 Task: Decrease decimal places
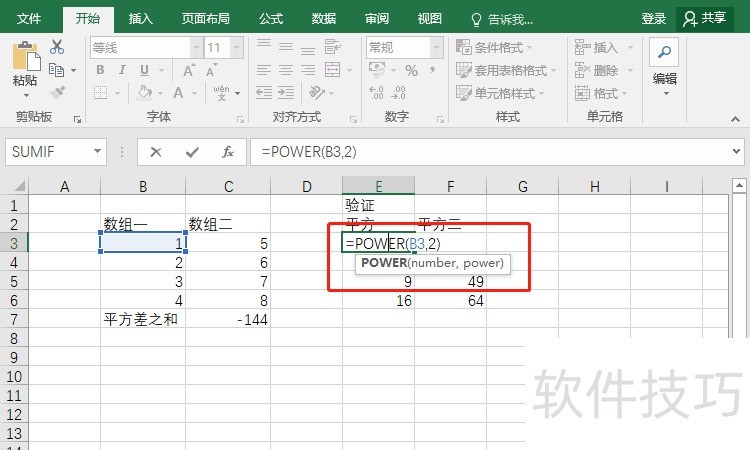(x=398, y=92)
